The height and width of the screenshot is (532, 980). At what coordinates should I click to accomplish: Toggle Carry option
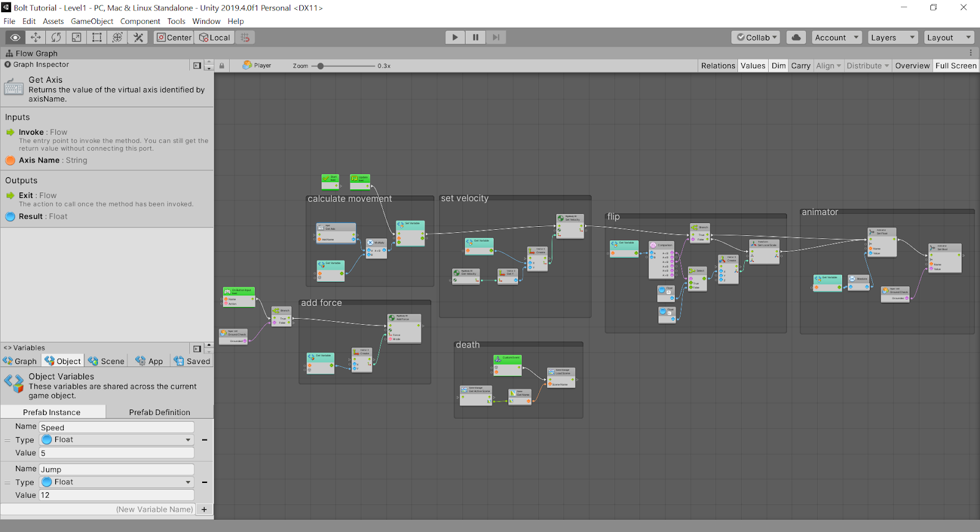click(801, 66)
